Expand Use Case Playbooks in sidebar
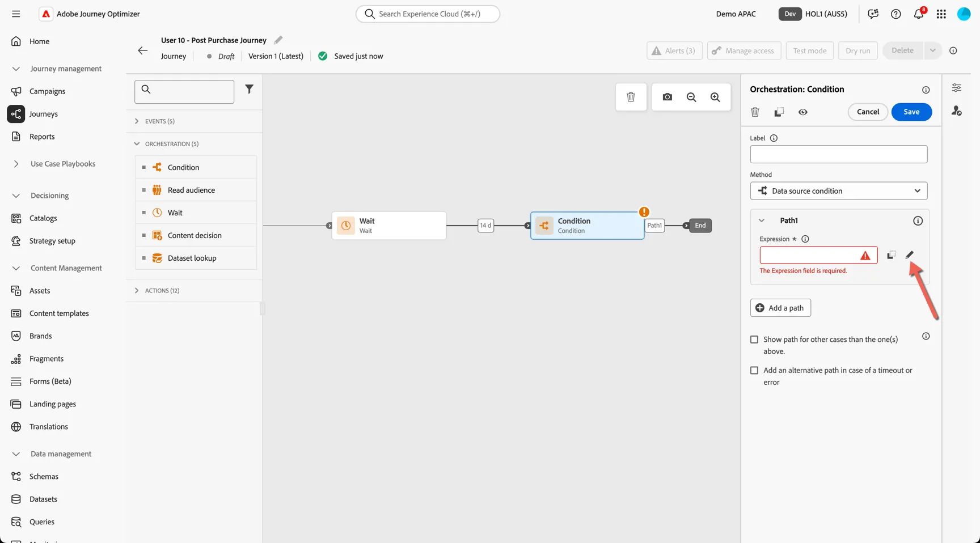This screenshot has height=543, width=980. pyautogui.click(x=16, y=164)
